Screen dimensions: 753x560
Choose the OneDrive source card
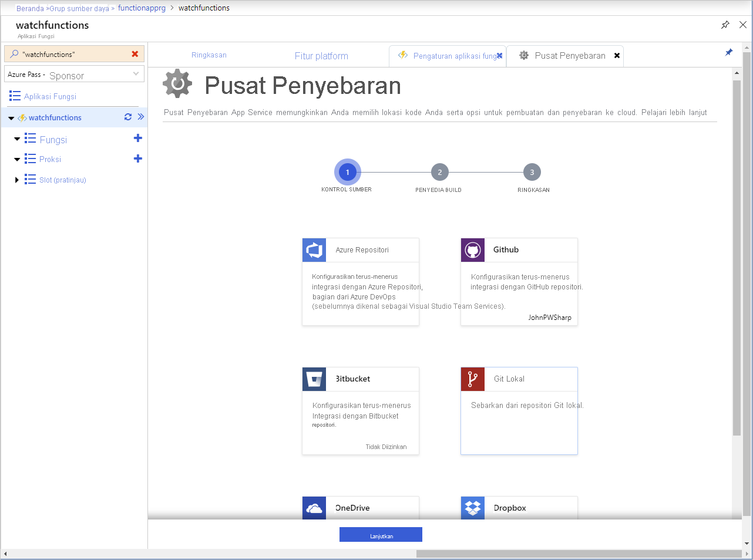click(x=361, y=508)
